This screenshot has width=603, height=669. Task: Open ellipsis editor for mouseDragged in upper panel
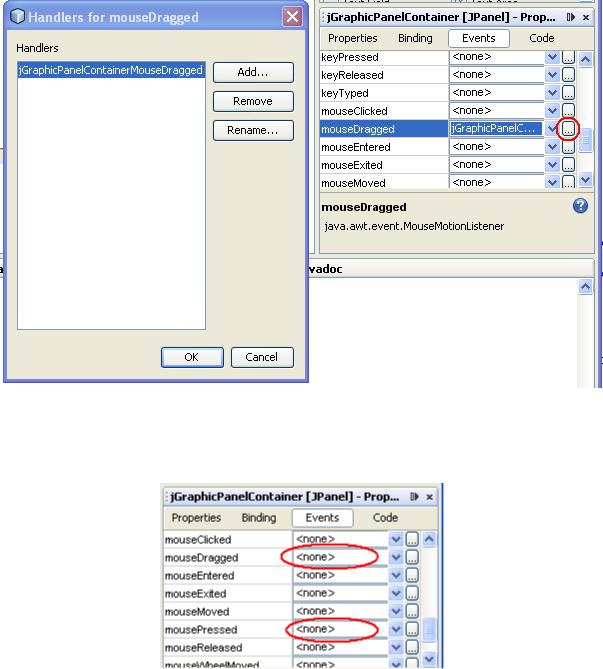(568, 129)
